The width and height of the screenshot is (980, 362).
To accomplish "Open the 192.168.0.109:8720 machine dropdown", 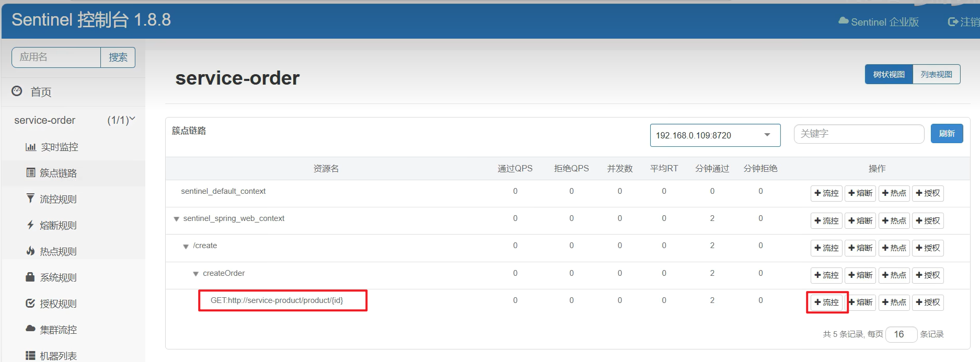I will coord(715,135).
